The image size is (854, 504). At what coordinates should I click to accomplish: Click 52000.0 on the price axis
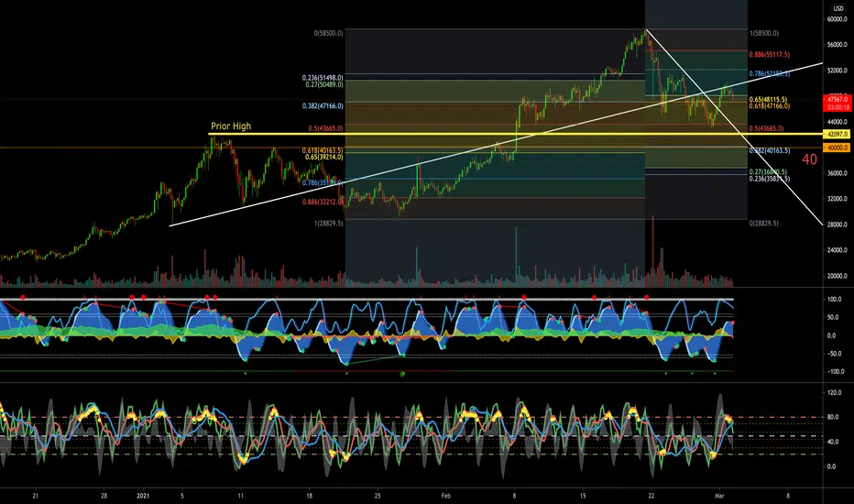pos(838,71)
